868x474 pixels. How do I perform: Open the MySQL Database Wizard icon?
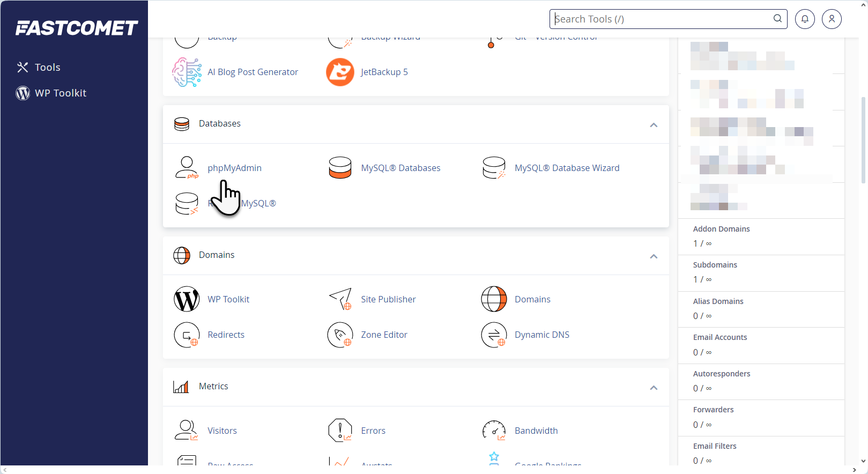tap(494, 168)
